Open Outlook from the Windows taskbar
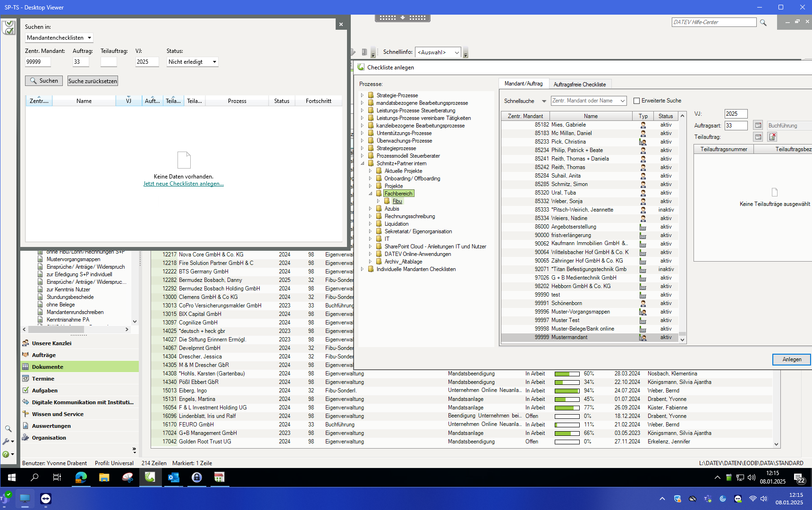 point(173,477)
